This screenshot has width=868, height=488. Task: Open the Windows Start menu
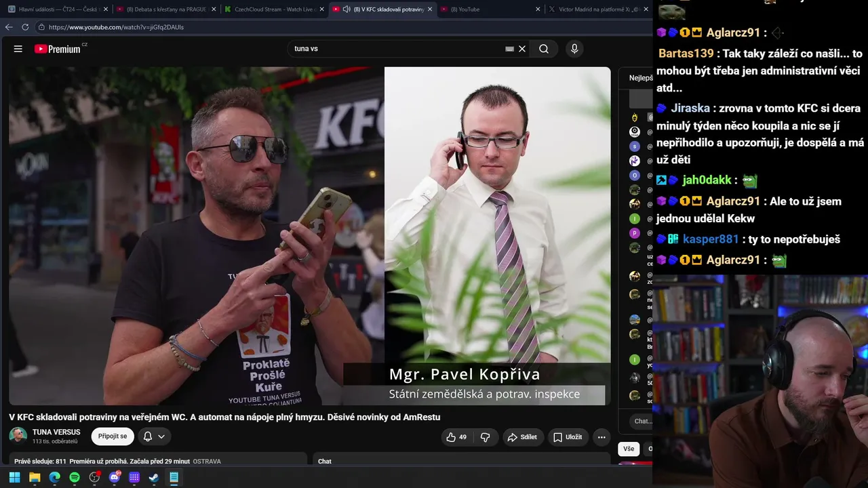click(14, 477)
